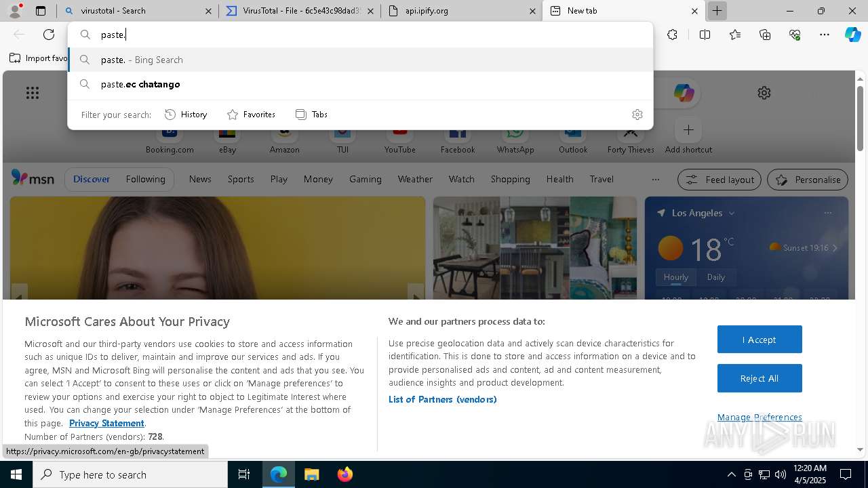Click Reject All cookies button

tap(759, 378)
